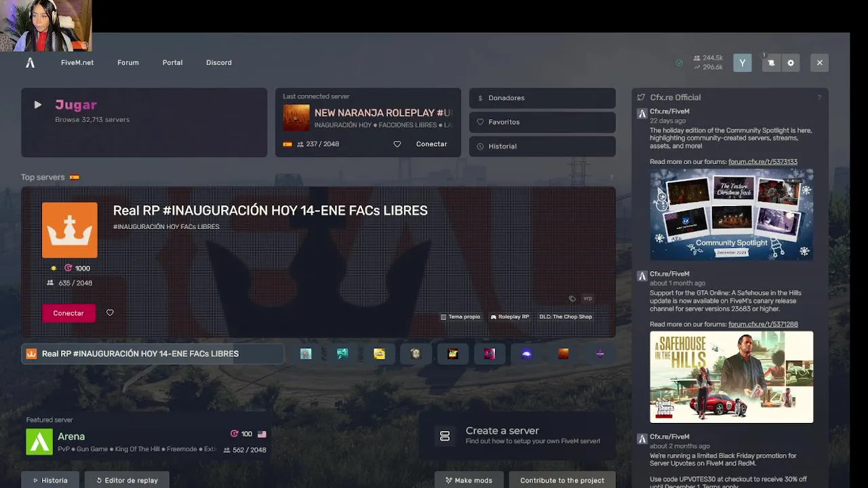Viewport: 868px width, 488px height.
Task: Click the Jugar play button
Action: click(x=144, y=123)
